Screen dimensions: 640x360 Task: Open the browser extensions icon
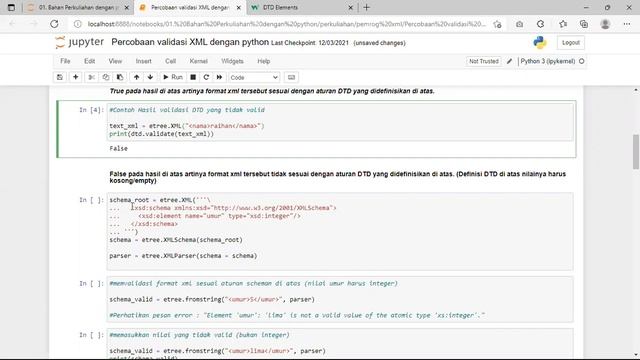pyautogui.click(x=540, y=24)
